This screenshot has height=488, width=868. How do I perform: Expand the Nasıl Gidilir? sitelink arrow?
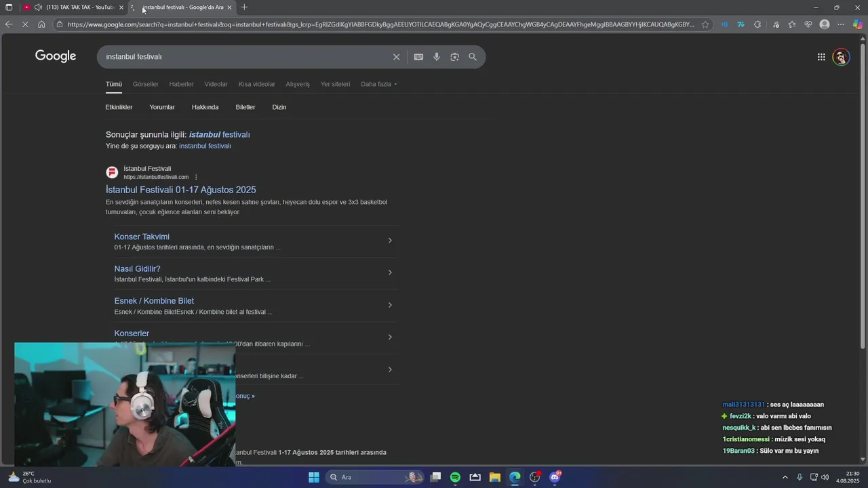click(390, 272)
